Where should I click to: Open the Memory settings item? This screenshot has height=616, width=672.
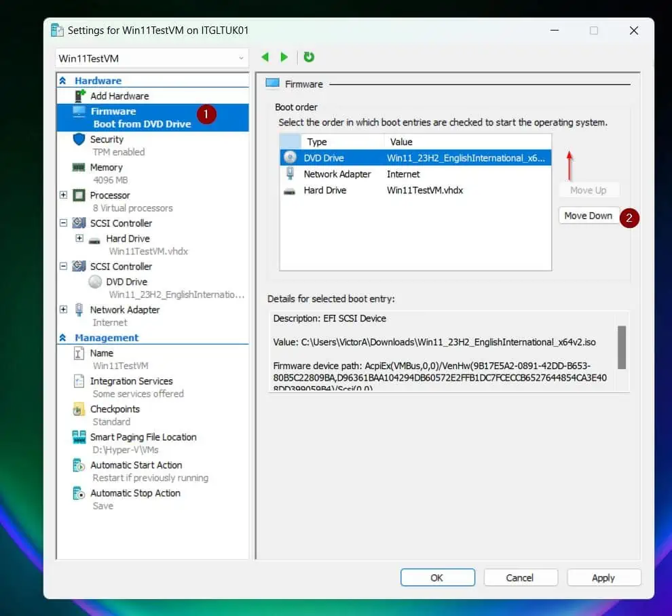[x=107, y=167]
